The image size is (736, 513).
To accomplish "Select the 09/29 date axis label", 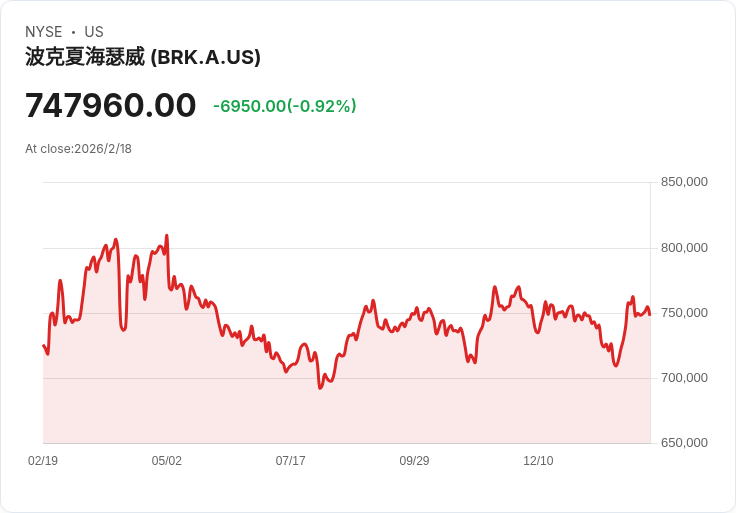I will tap(414, 461).
